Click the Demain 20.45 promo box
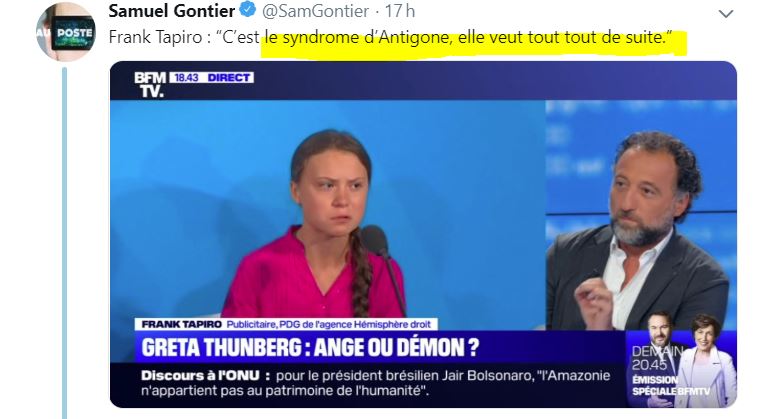 coord(681,369)
